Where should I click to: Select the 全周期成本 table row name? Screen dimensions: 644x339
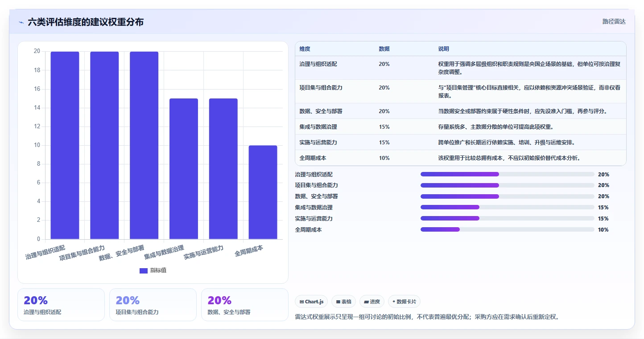pyautogui.click(x=313, y=158)
